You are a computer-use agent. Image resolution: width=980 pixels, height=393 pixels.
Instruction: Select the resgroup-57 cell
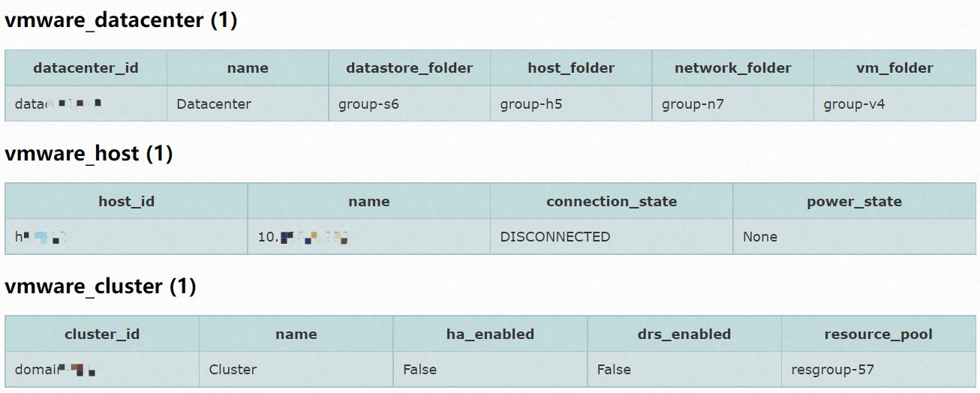coord(879,370)
